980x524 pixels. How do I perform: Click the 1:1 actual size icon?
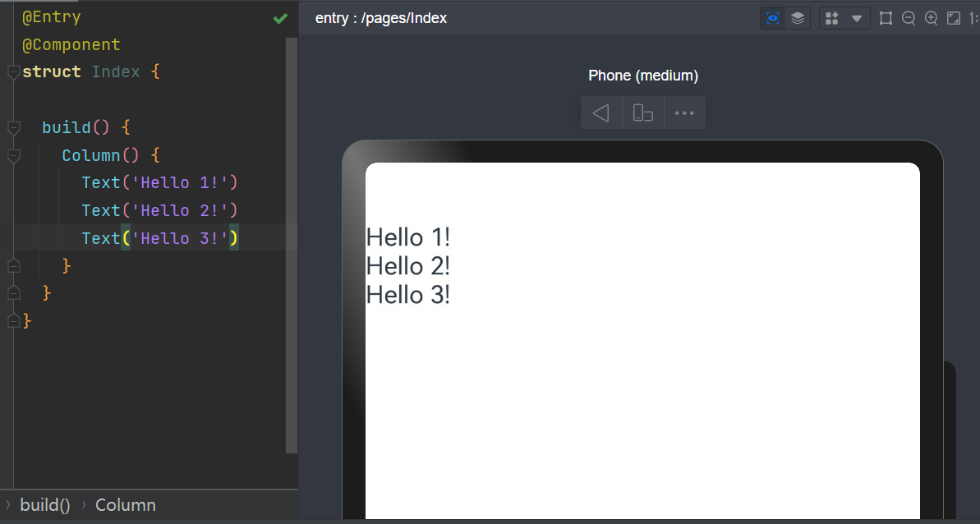click(974, 18)
